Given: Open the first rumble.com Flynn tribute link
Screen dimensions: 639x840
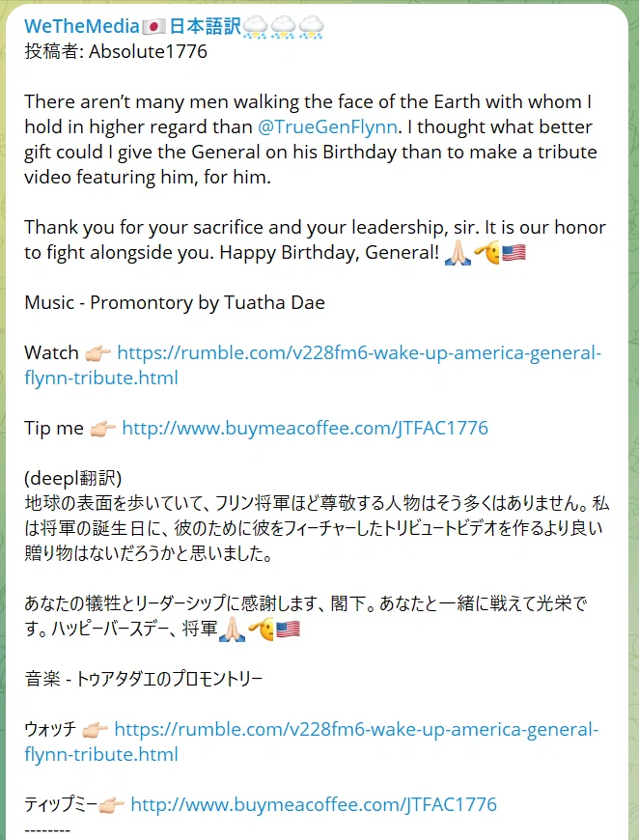Looking at the screenshot, I should [x=313, y=365].
